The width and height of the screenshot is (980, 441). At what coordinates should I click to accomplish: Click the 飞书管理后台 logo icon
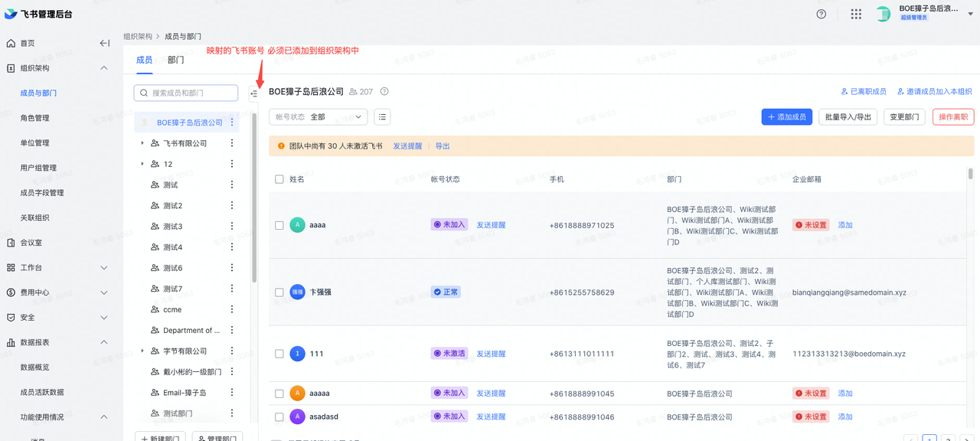coord(11,14)
